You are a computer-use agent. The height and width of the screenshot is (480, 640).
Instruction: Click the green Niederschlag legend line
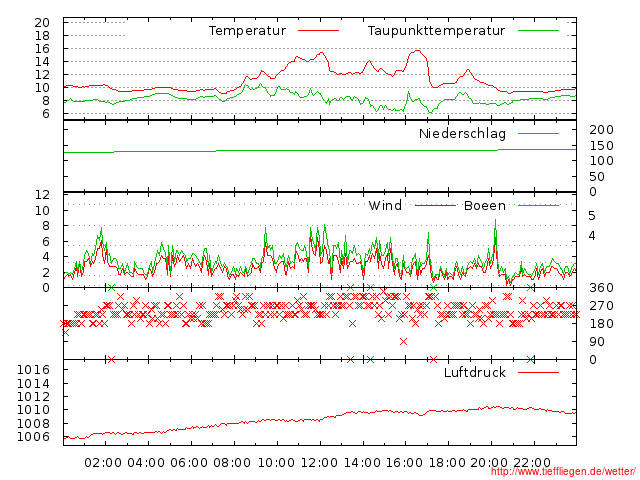pyautogui.click(x=538, y=133)
